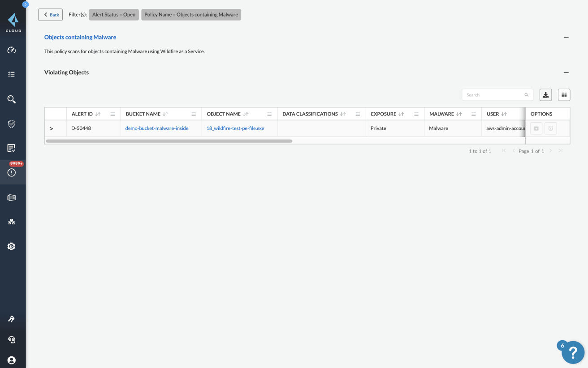Expand the sidebar navigation with chevron
This screenshot has height=368, width=588.
click(x=25, y=4)
